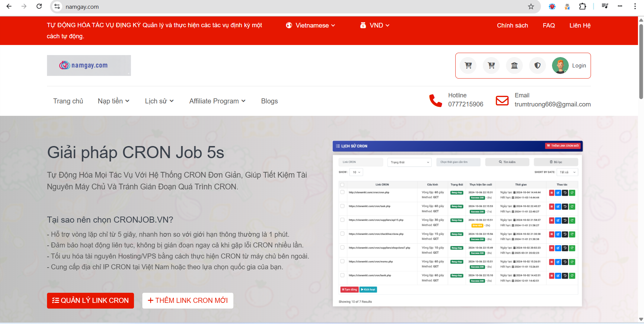Open the FAQ link in top bar
Screen dimensions: 644x324
(549, 26)
